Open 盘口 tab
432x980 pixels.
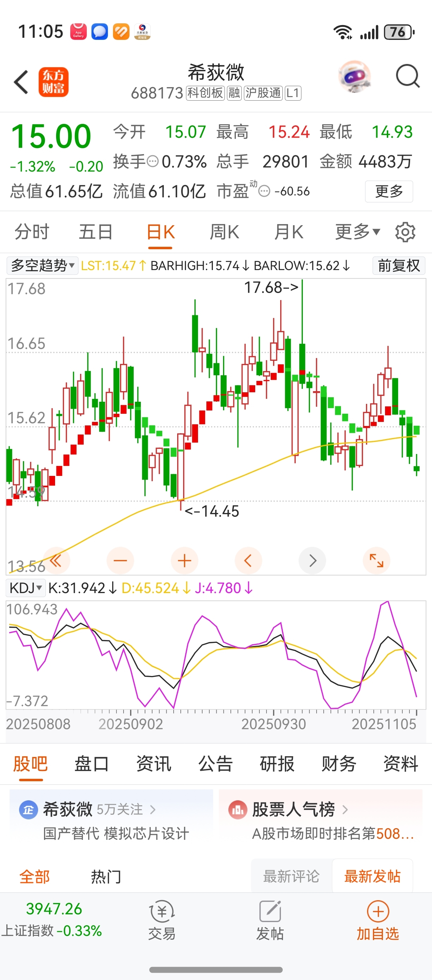[x=92, y=764]
